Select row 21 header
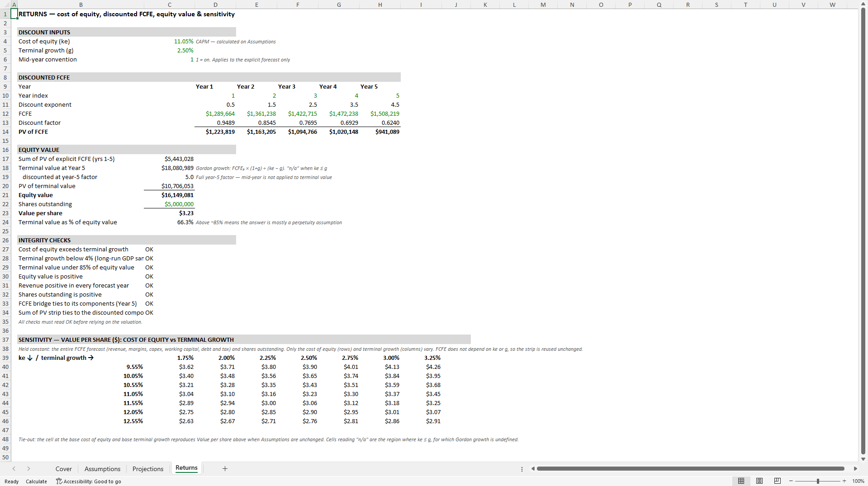Viewport: 868px width, 486px height. (5, 195)
